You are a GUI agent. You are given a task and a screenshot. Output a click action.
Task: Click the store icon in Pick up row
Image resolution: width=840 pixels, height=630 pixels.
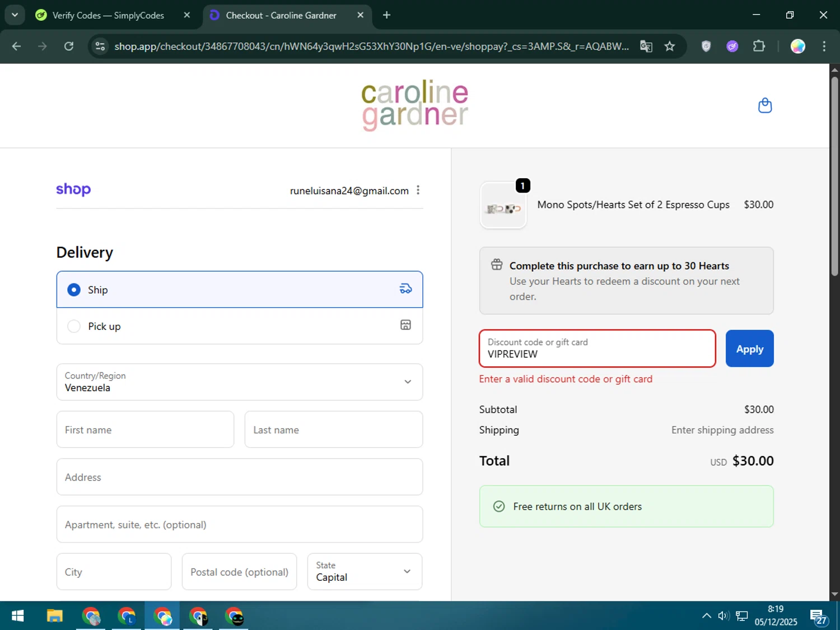[x=405, y=325]
